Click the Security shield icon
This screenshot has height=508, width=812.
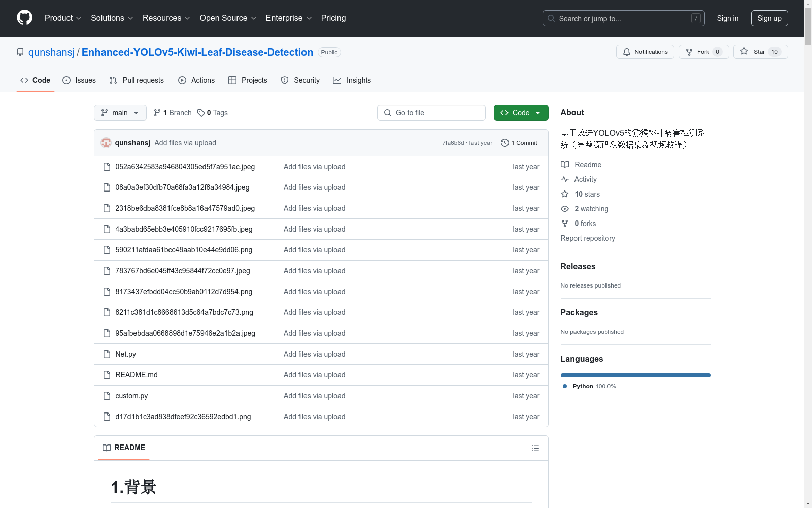pyautogui.click(x=285, y=80)
